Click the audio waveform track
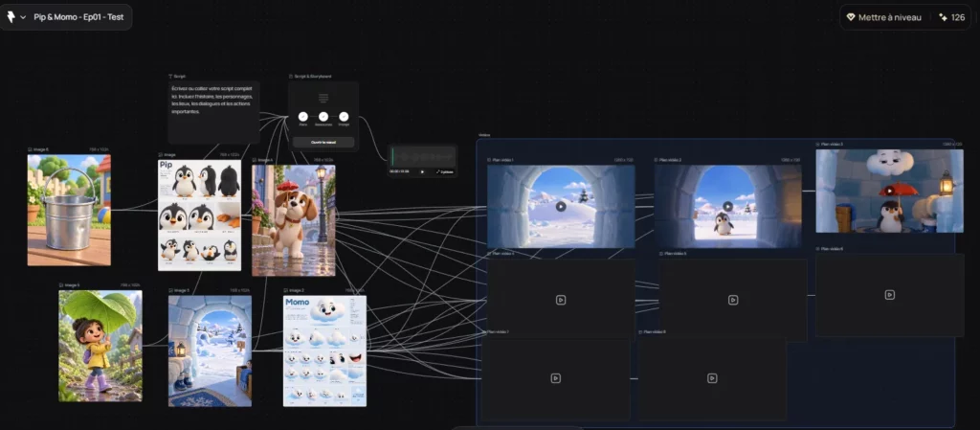Screen dimensions: 980x430 pos(422,156)
